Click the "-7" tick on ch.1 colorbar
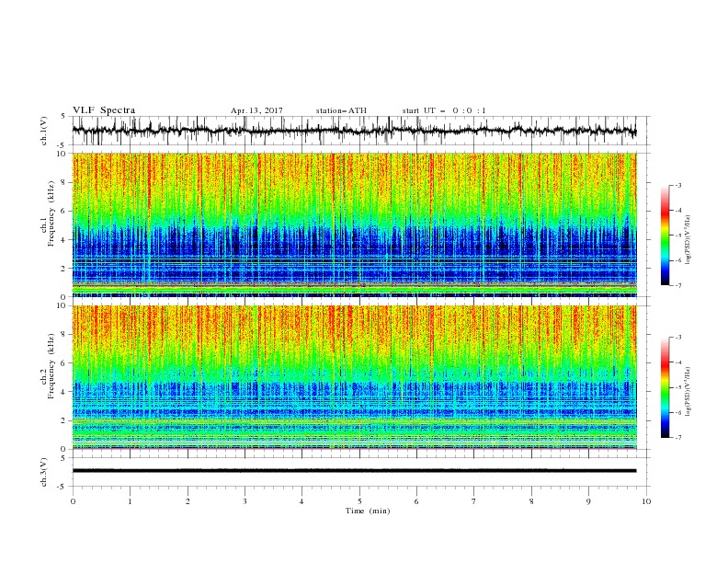728x563 pixels. (677, 285)
